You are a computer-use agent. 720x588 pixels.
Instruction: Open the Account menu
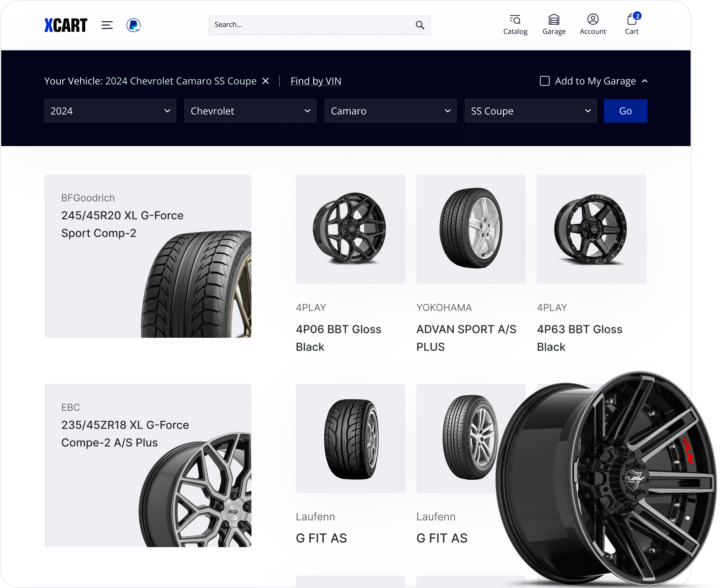pyautogui.click(x=593, y=24)
